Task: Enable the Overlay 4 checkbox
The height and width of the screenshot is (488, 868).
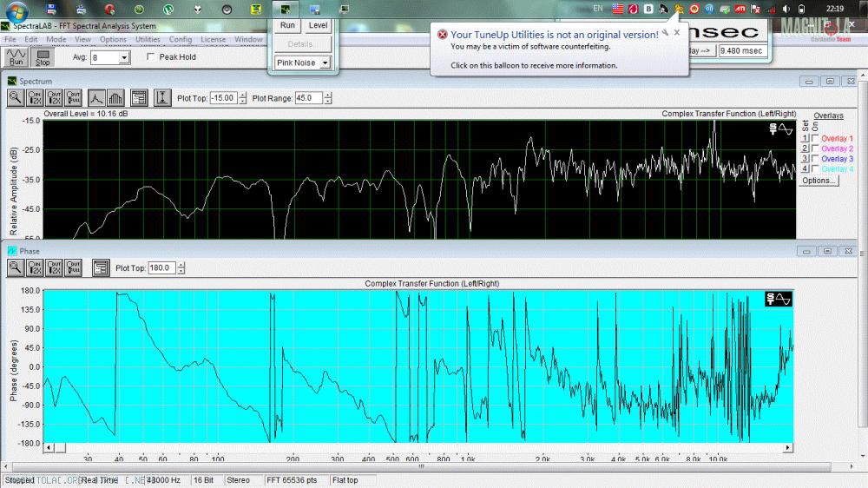Action: point(815,168)
